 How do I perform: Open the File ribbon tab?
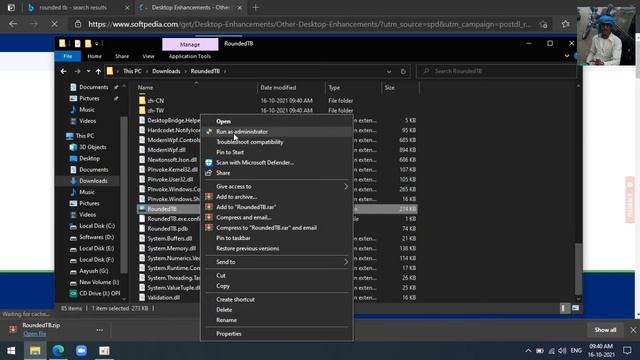[x=68, y=56]
